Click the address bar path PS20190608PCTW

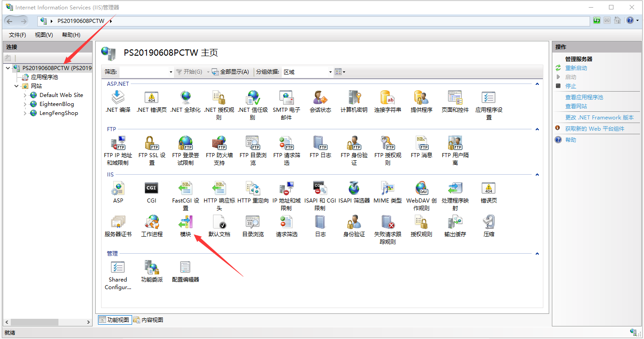(81, 21)
